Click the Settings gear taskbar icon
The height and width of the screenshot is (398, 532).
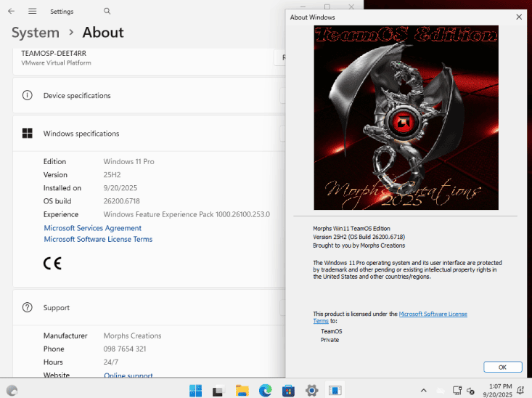tap(311, 391)
